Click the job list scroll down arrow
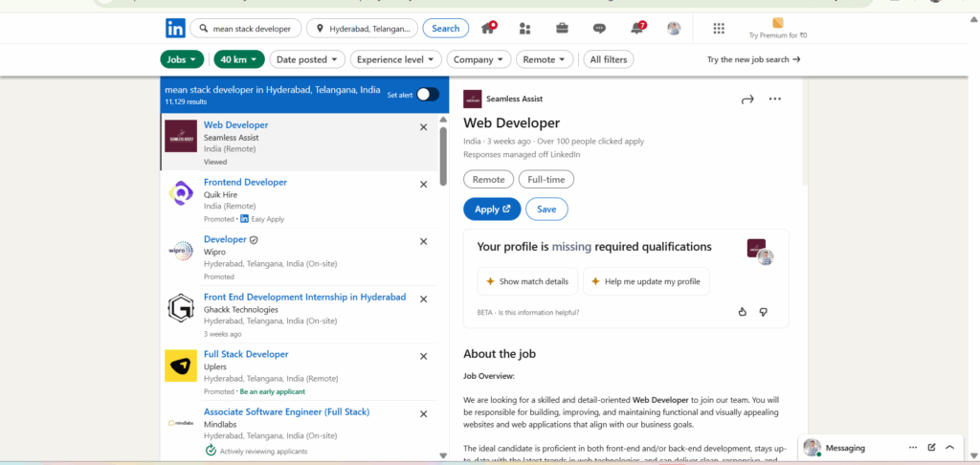Image resolution: width=980 pixels, height=465 pixels. 444,455
